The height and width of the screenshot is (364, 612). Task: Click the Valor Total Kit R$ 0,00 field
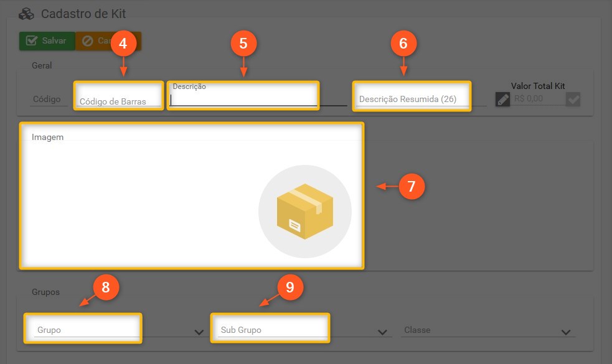pos(537,99)
